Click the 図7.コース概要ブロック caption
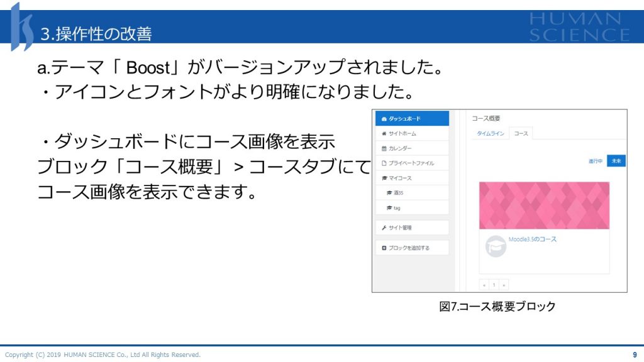The width and height of the screenshot is (644, 362). click(497, 306)
